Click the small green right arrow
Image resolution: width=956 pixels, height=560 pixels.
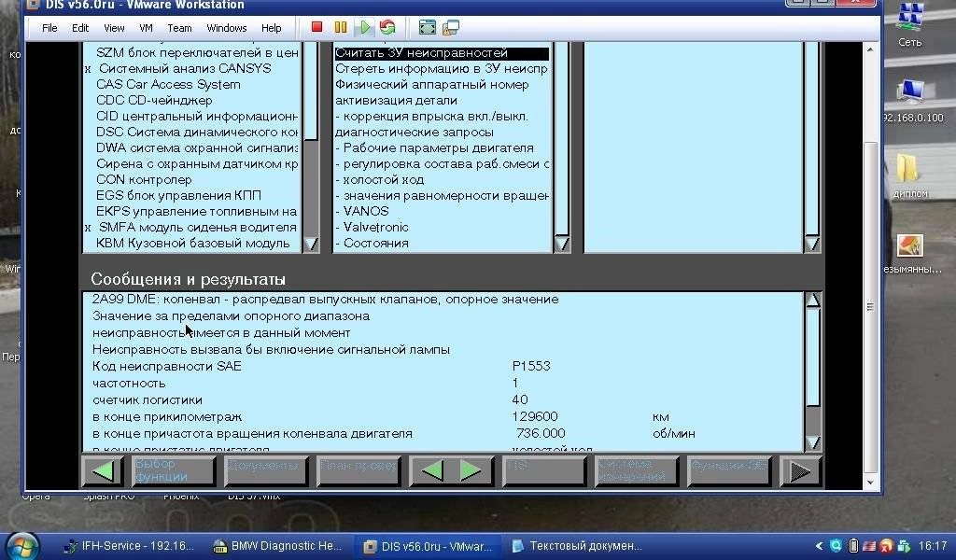(471, 471)
